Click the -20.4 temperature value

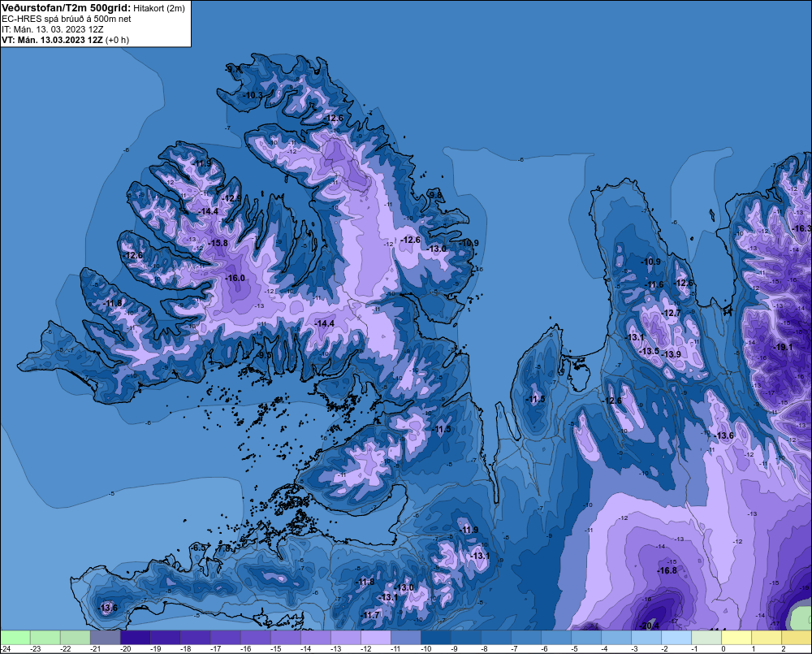pos(649,626)
